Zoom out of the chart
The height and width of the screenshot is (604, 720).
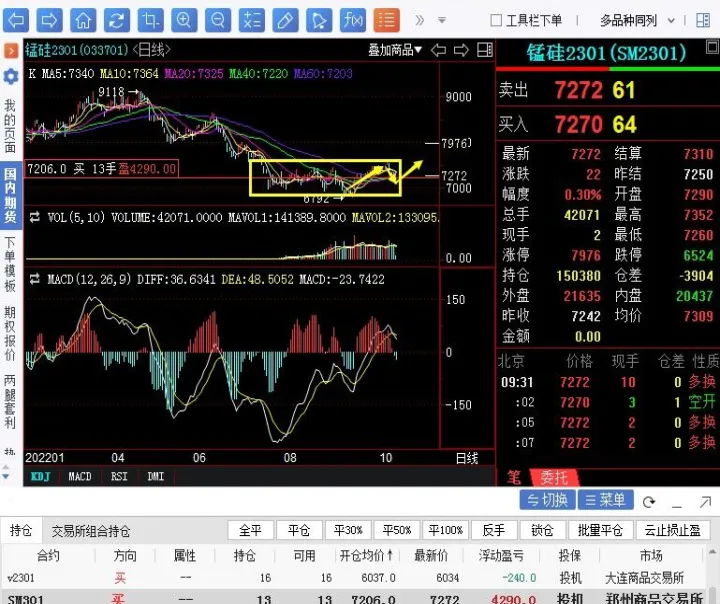[x=218, y=20]
